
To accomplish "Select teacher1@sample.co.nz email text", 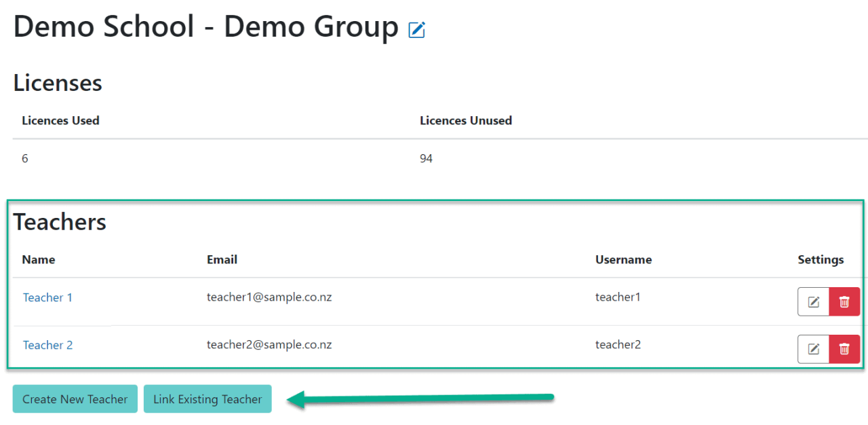I will click(x=269, y=297).
